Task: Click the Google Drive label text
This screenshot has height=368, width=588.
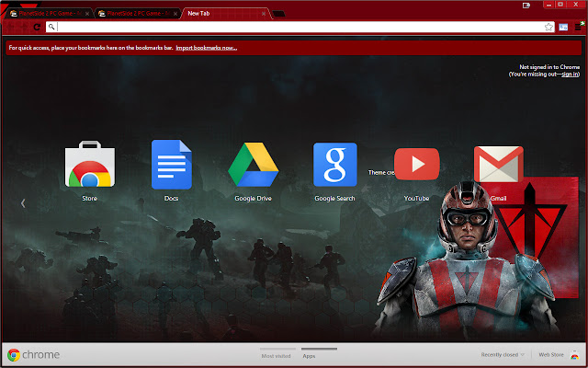Action: 254,199
